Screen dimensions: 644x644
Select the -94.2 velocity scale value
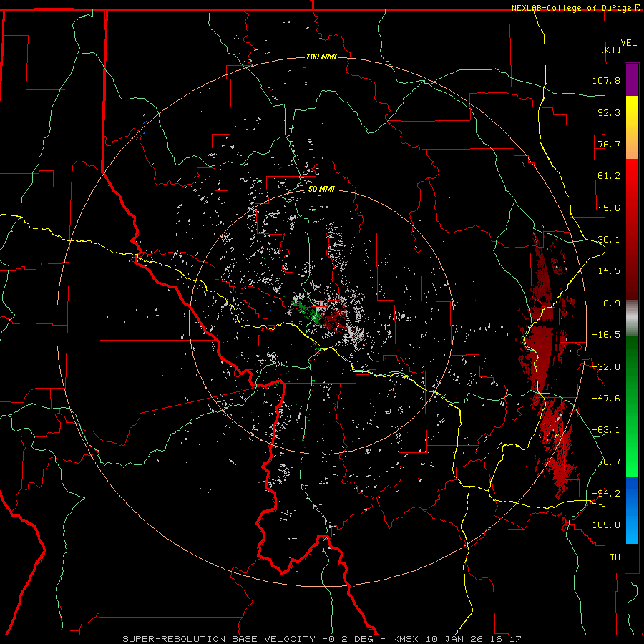[606, 494]
